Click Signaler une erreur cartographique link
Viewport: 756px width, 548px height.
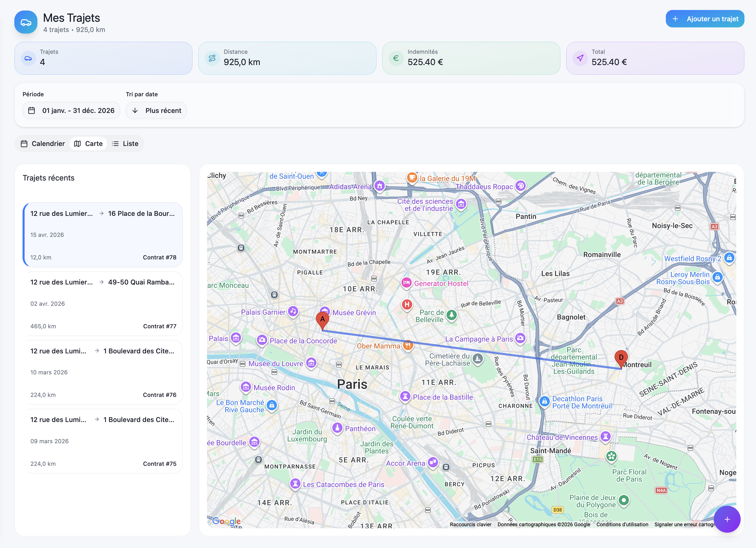pos(684,524)
